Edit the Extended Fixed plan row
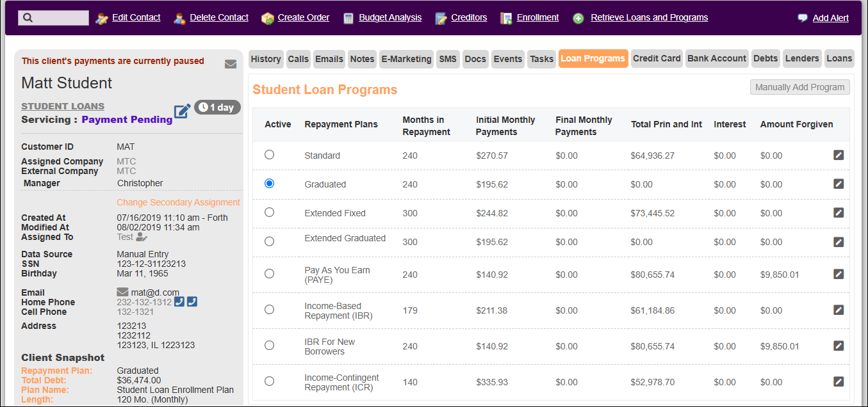The image size is (868, 407). coord(839,212)
